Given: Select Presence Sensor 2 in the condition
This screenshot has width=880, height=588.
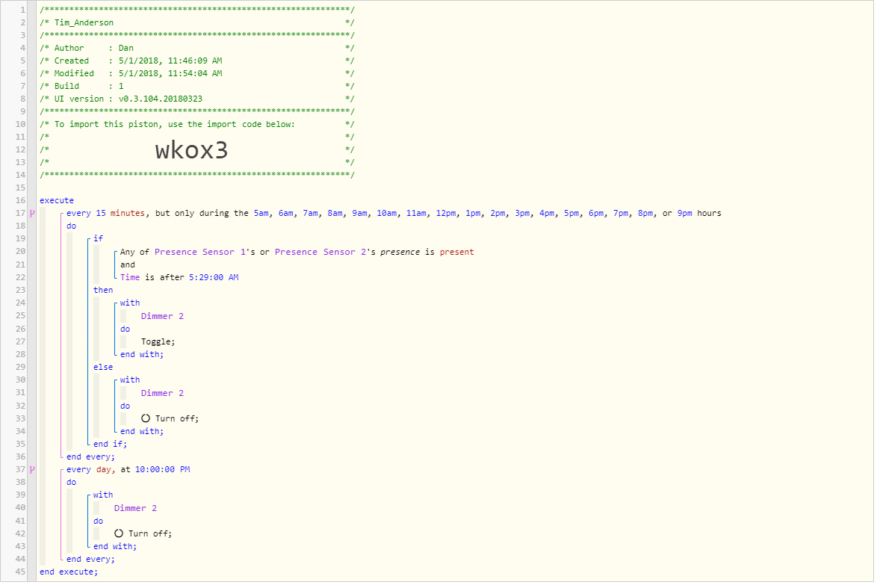Looking at the screenshot, I should [x=320, y=252].
